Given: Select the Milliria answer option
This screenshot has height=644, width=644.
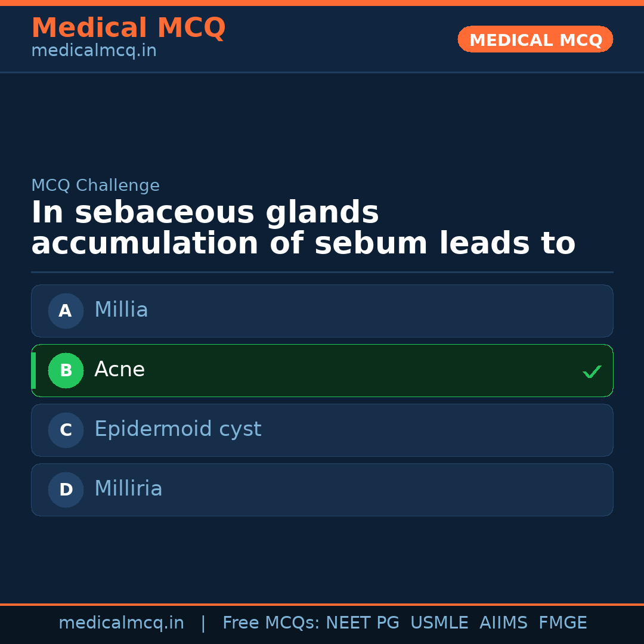Looking at the screenshot, I should point(322,490).
